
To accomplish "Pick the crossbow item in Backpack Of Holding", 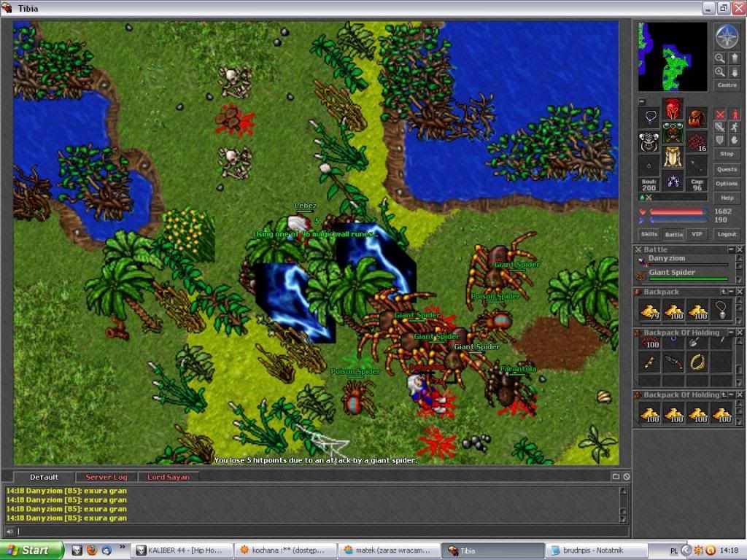I will [x=673, y=362].
